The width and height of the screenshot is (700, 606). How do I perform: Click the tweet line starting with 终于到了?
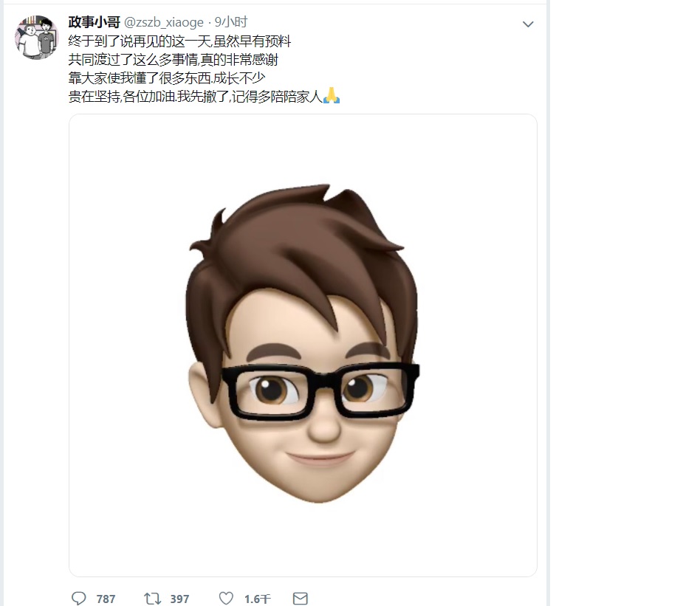pos(179,41)
